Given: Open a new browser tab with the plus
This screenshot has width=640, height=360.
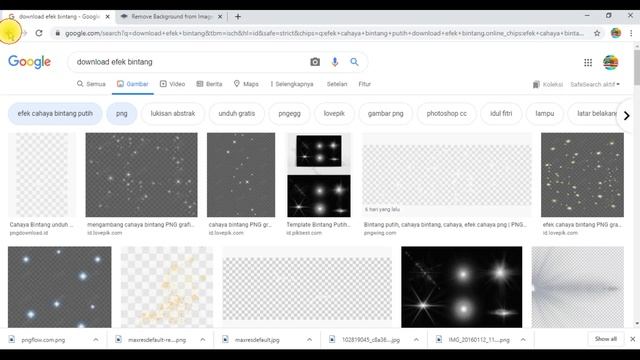Looking at the screenshot, I should pyautogui.click(x=238, y=17).
